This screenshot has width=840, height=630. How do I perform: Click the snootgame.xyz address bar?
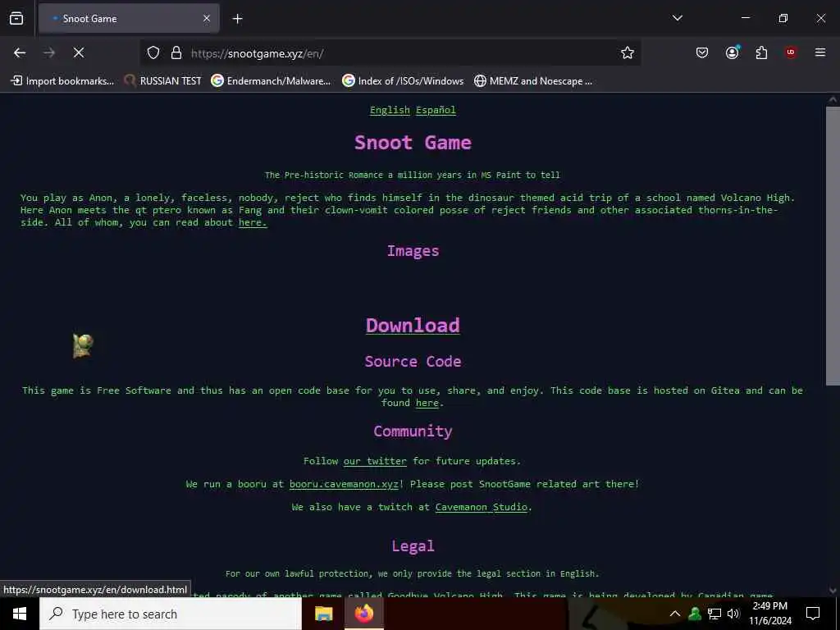(390, 53)
